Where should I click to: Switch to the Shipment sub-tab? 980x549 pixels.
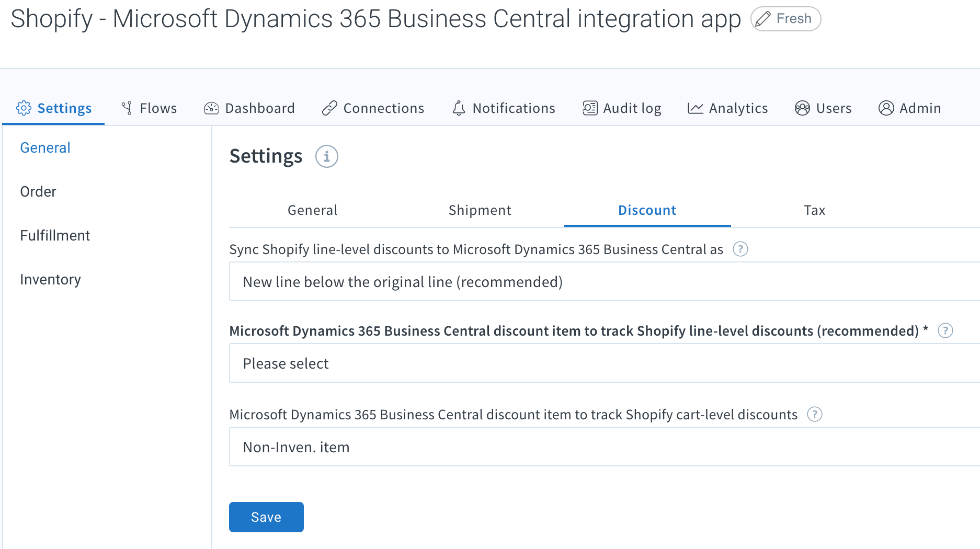pos(480,210)
